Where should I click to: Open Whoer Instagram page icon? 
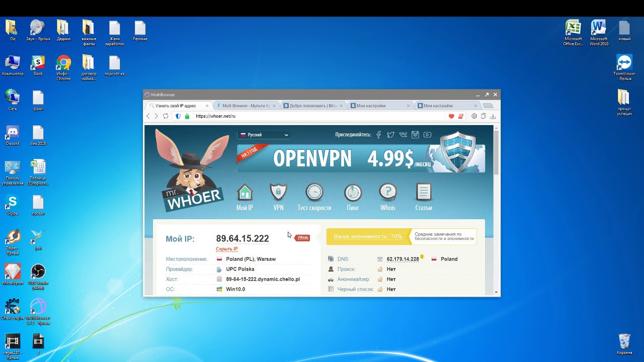point(415,135)
